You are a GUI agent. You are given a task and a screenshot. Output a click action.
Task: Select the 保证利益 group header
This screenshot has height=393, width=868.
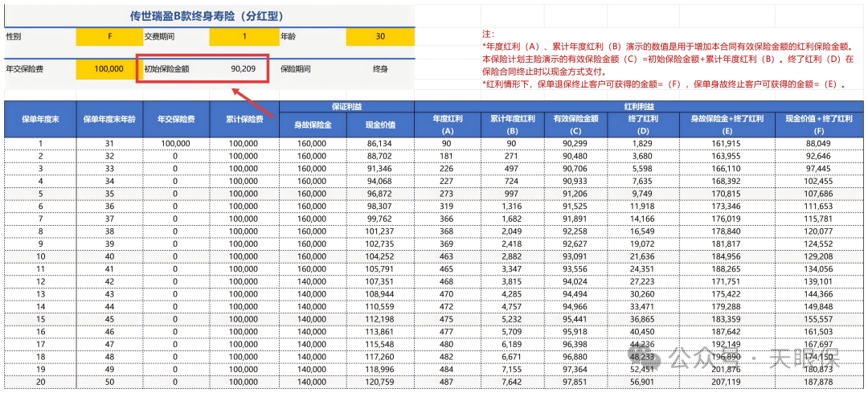[x=346, y=106]
